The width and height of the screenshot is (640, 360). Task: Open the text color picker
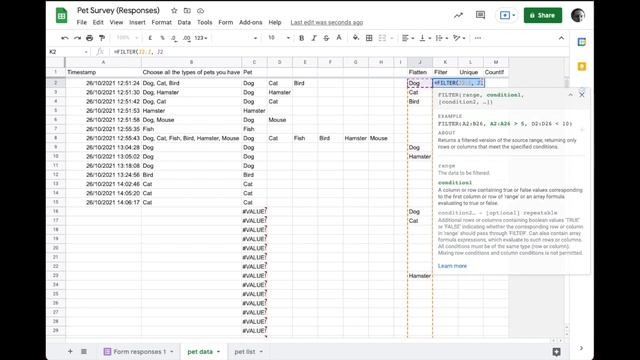pos(339,38)
